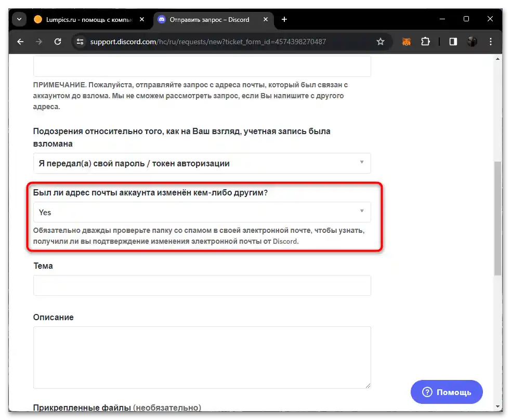This screenshot has width=511, height=420.
Task: Open the profile avatar menu
Action: click(x=472, y=42)
